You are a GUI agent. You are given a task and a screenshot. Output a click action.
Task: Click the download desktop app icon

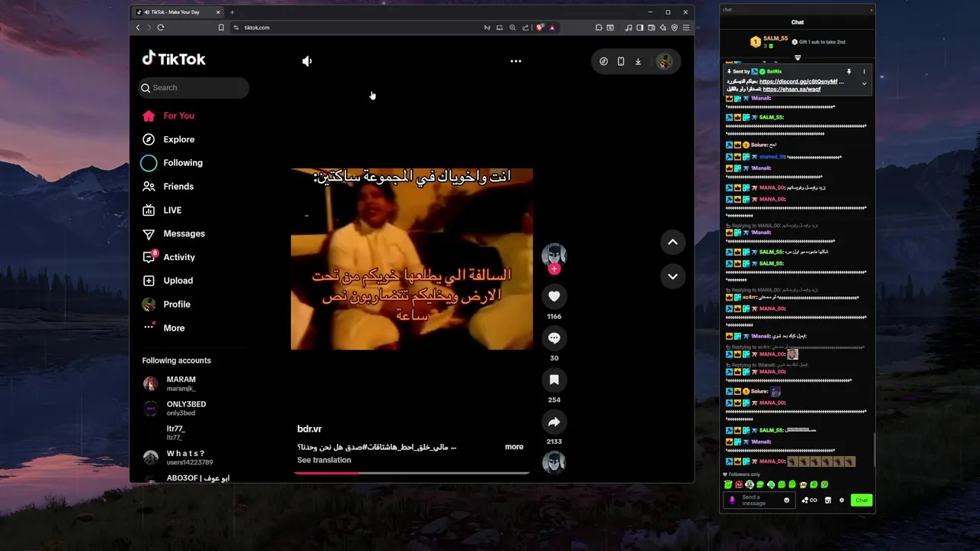click(638, 61)
